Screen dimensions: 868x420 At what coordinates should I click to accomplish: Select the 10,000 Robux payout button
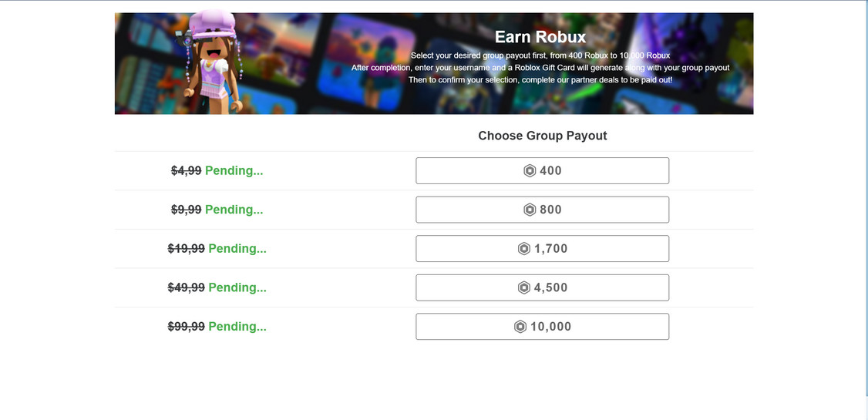(542, 327)
